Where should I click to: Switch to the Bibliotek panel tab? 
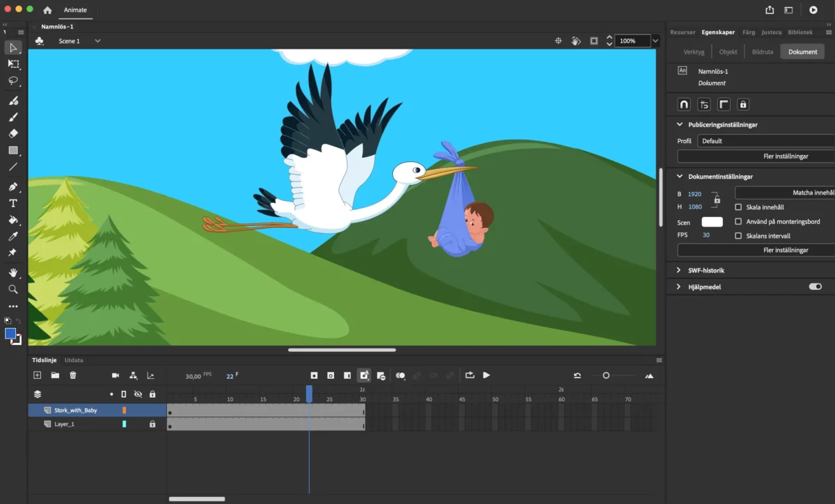(x=800, y=32)
